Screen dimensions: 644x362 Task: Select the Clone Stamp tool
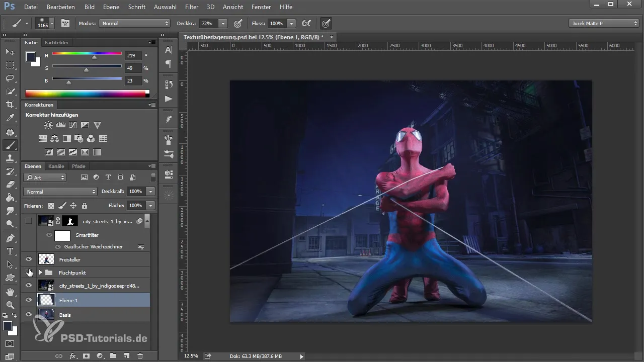point(10,158)
